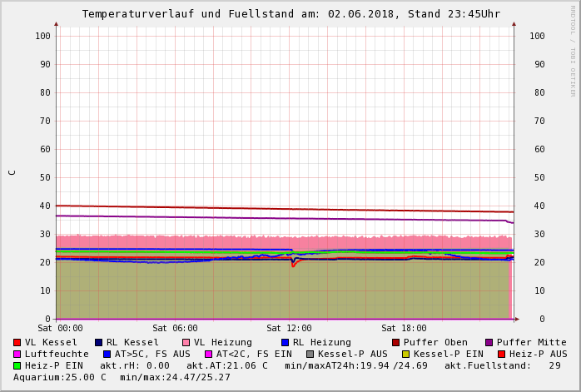Screen dimensions: 581x392
Task: Click the magenta Luftfeuchte legend swatch
Action: tap(17, 355)
